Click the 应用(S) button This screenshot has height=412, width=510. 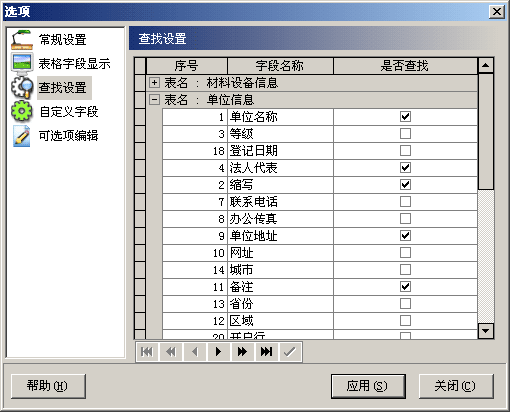point(368,386)
